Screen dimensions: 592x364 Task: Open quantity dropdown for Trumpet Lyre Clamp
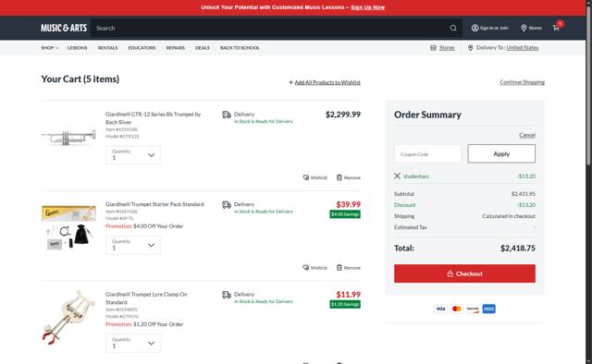point(133,343)
